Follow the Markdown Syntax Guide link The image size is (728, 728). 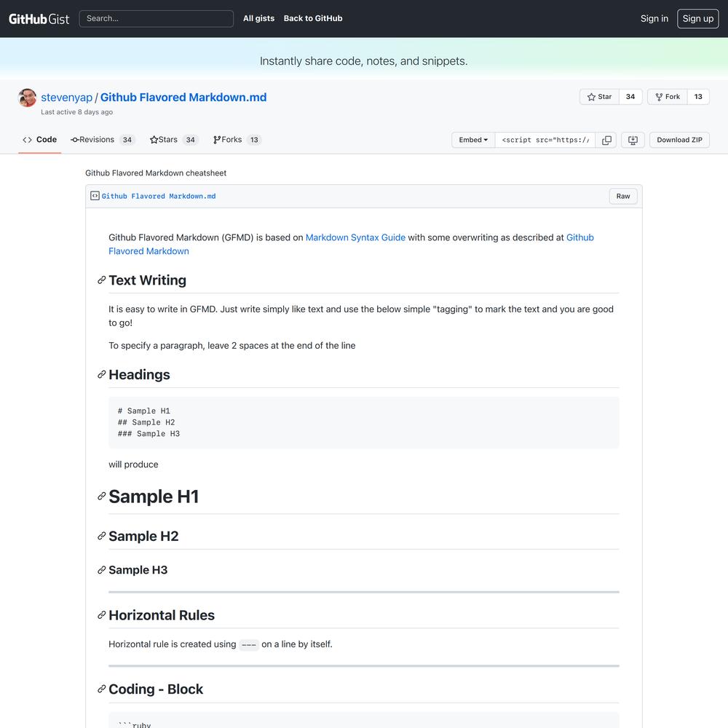tap(355, 237)
